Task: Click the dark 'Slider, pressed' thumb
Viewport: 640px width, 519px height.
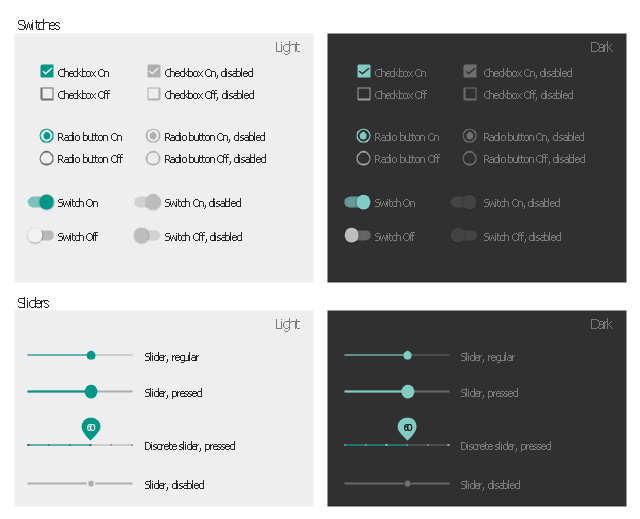Action: [407, 392]
